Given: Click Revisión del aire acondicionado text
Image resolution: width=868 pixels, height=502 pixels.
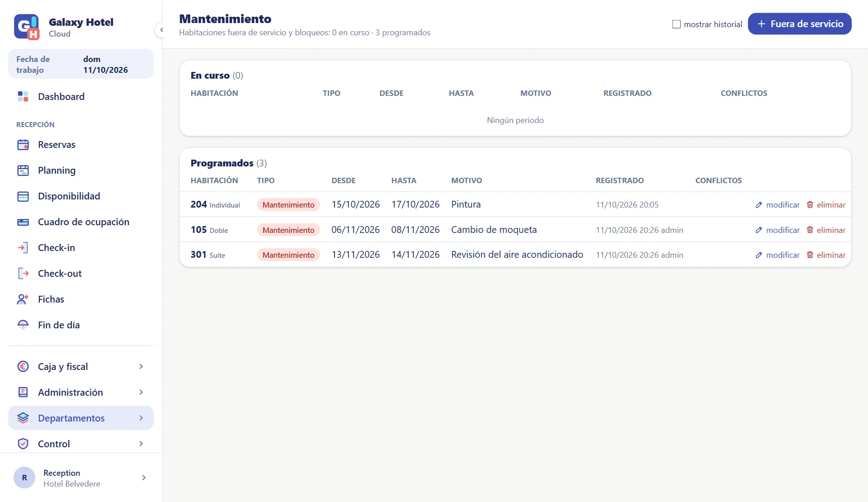Looking at the screenshot, I should pos(517,255).
